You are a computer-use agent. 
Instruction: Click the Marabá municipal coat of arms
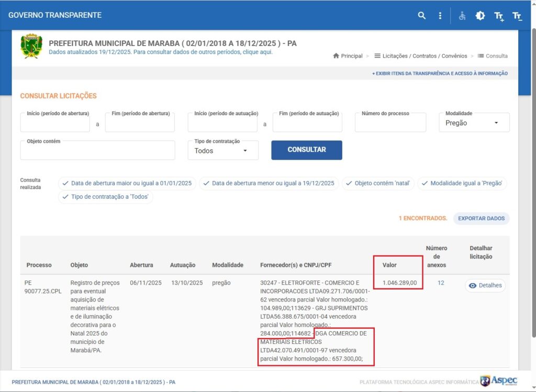tap(31, 47)
